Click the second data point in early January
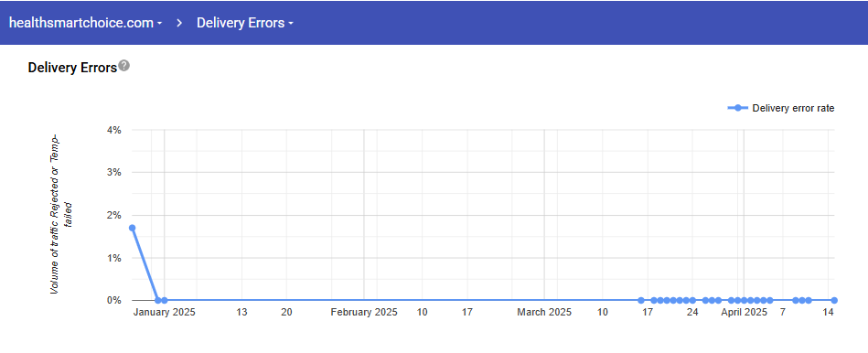This screenshot has height=353, width=868. click(158, 301)
